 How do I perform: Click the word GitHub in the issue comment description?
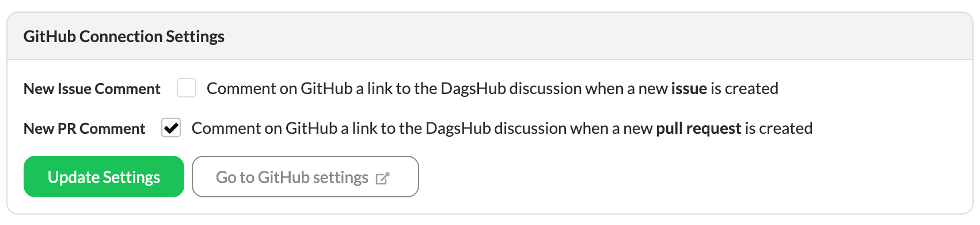pos(326,88)
